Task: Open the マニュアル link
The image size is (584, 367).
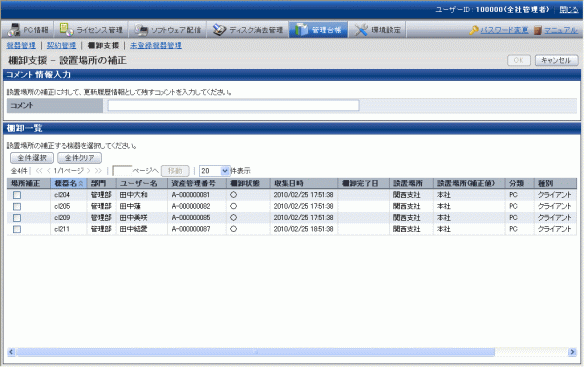Action: click(561, 30)
